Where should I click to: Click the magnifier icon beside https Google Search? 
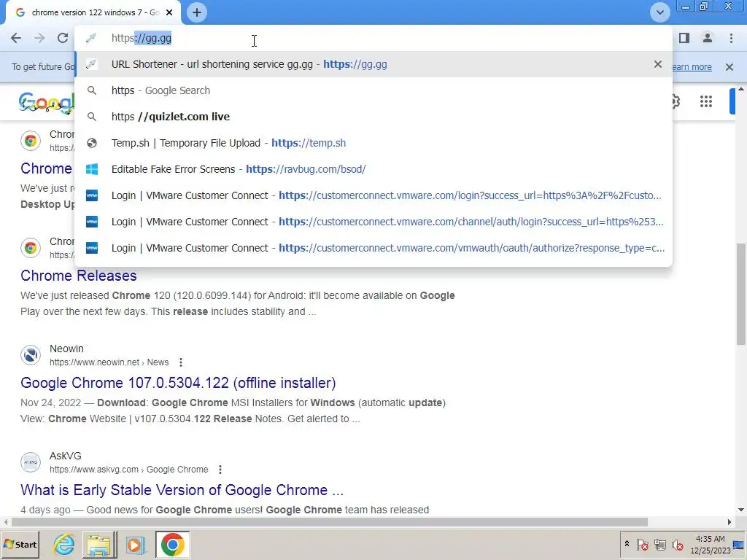tap(92, 90)
